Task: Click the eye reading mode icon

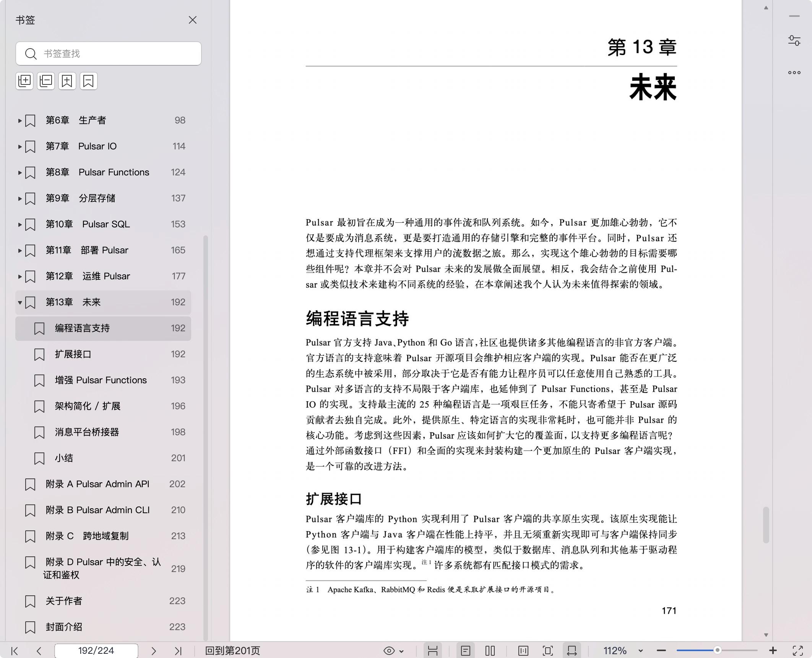Action: click(x=389, y=651)
